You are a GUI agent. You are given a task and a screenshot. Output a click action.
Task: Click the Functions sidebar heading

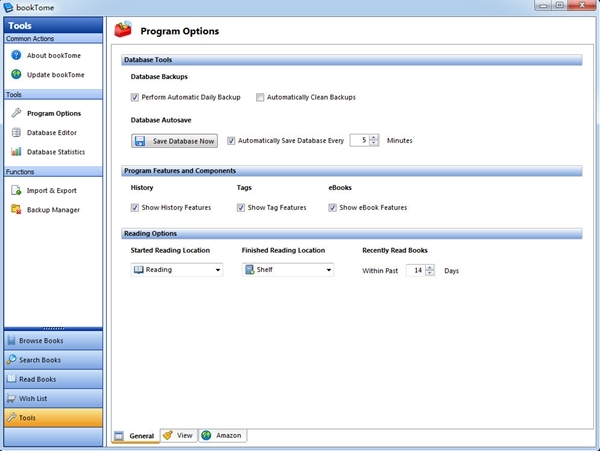pyautogui.click(x=53, y=171)
